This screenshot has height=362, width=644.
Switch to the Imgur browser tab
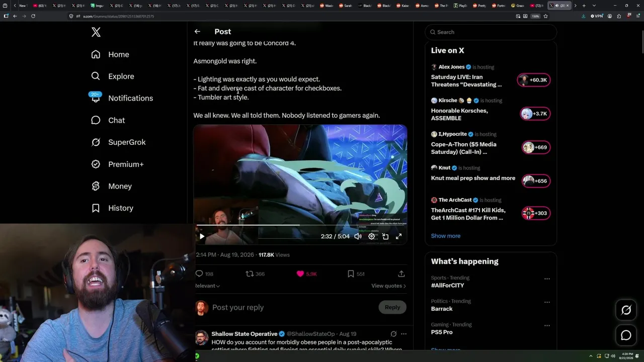(x=98, y=6)
